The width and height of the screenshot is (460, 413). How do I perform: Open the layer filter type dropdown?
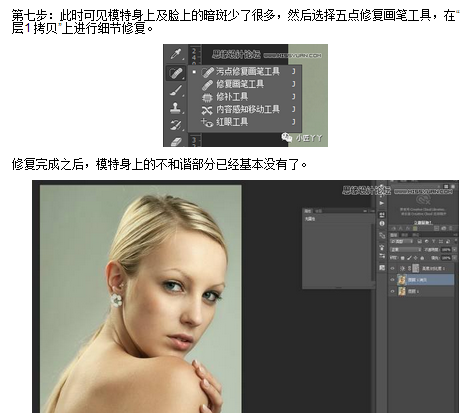click(401, 242)
